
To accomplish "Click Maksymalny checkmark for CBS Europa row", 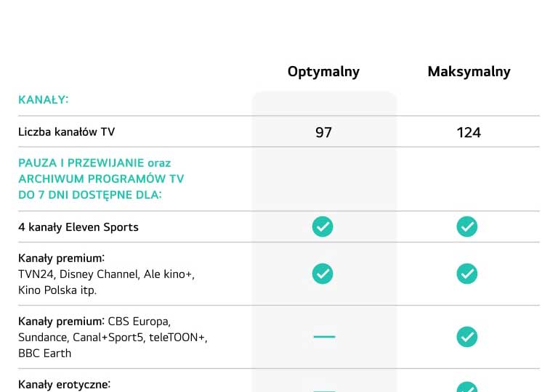I will point(467,337).
